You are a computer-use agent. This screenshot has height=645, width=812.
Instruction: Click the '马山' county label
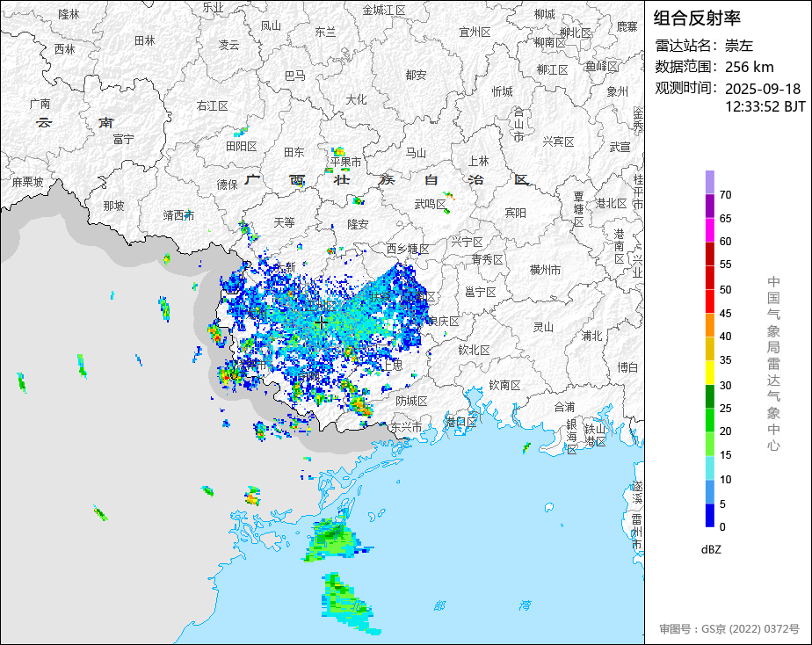click(x=416, y=153)
